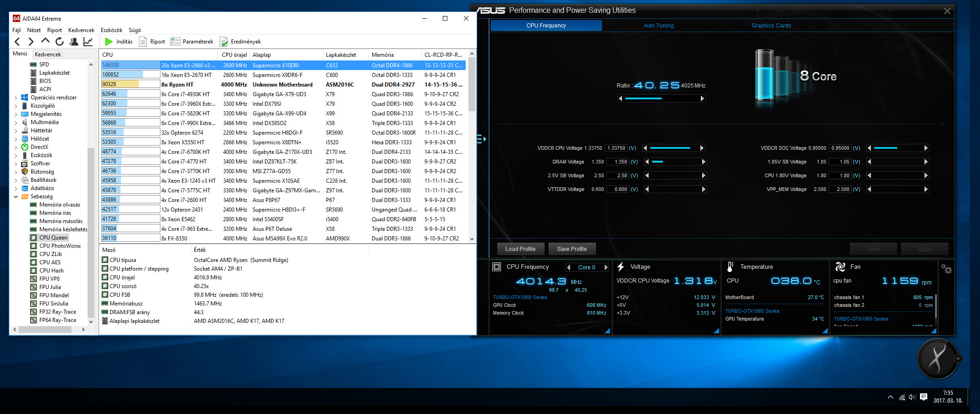Click the Load Profile button

tap(520, 249)
